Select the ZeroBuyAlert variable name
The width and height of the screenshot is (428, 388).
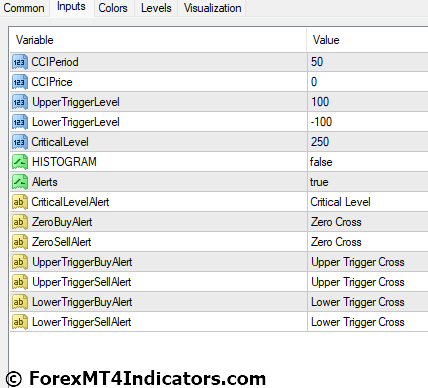coord(62,222)
